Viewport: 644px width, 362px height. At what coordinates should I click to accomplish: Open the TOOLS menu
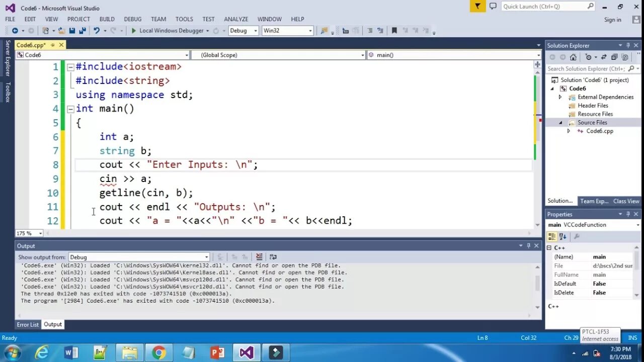tap(184, 19)
